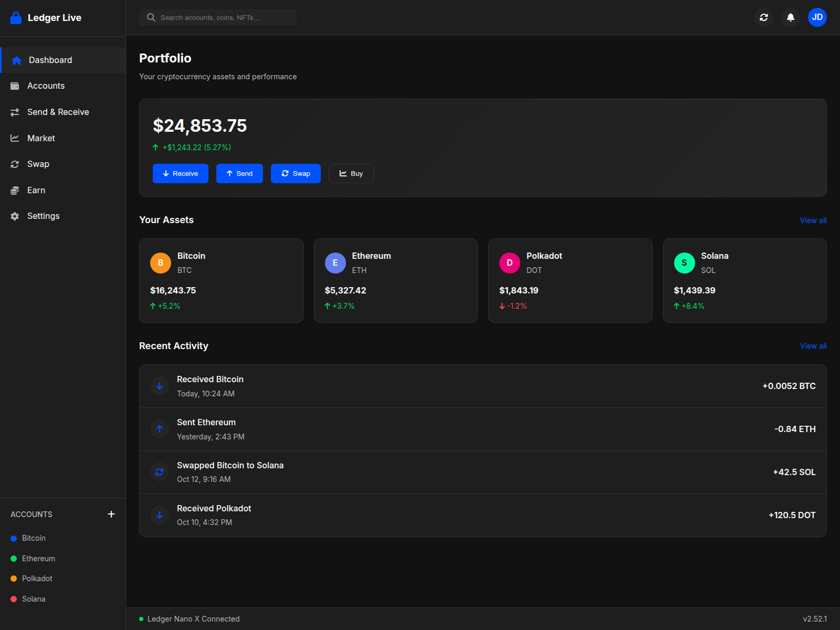
Task: Open Accounts in the sidebar
Action: [x=63, y=86]
